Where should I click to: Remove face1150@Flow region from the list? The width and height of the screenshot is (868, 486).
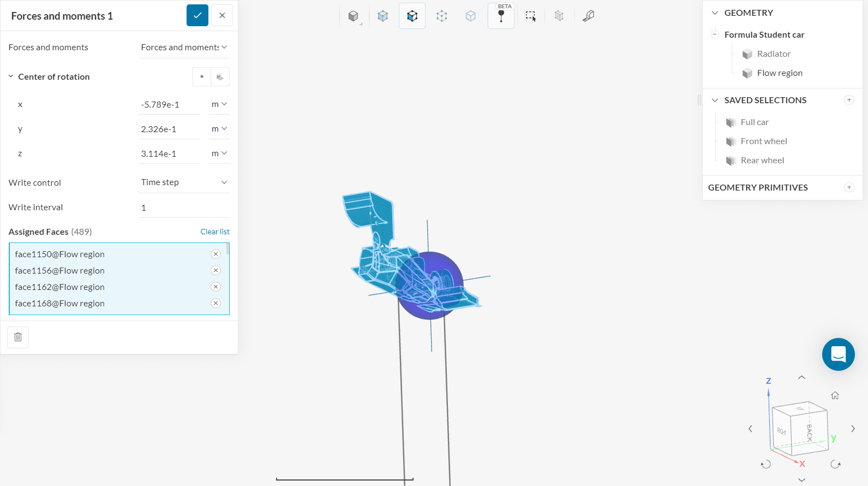click(215, 254)
